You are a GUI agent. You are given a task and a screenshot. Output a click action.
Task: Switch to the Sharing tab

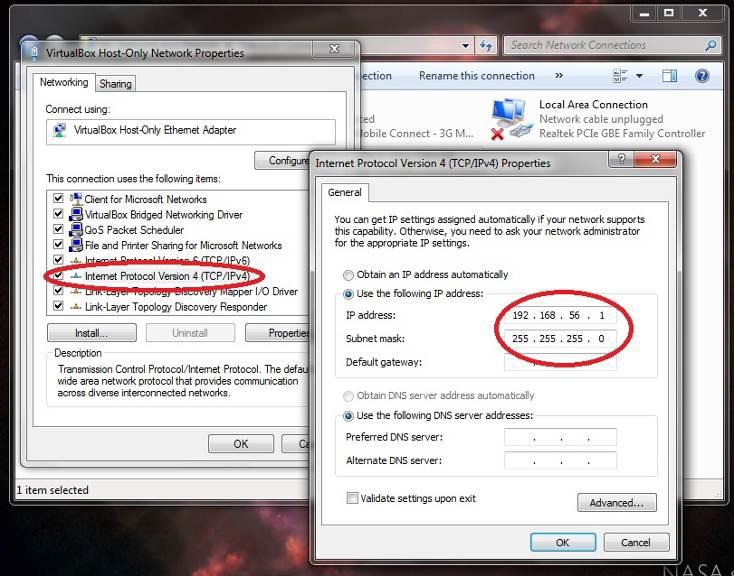pos(116,84)
